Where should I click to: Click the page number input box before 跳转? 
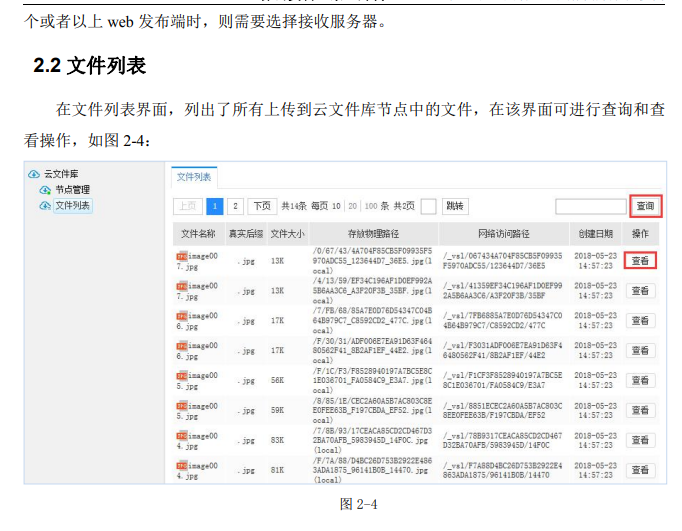click(428, 206)
